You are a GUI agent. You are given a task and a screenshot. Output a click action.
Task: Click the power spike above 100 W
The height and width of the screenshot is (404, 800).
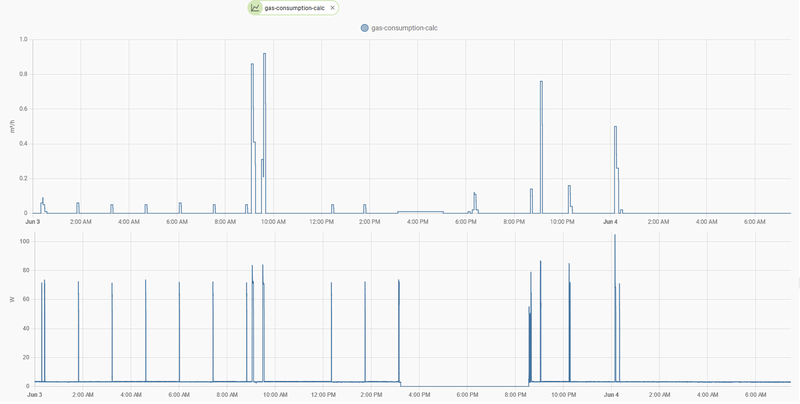[615, 235]
